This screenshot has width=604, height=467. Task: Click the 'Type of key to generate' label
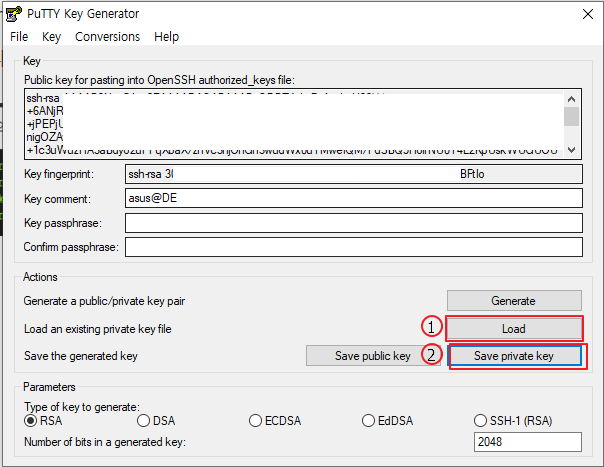click(82, 407)
